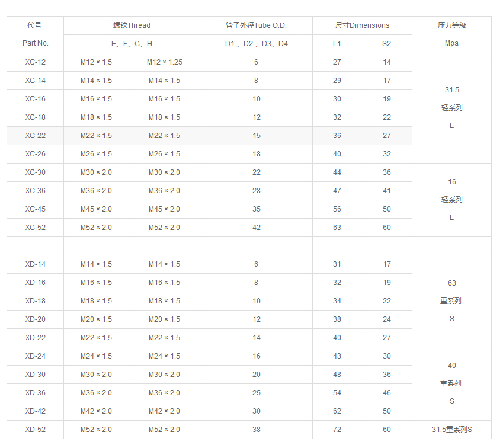The width and height of the screenshot is (503, 448).
Task: Click the 尺寸Dimensions column header
Action: pyautogui.click(x=362, y=25)
